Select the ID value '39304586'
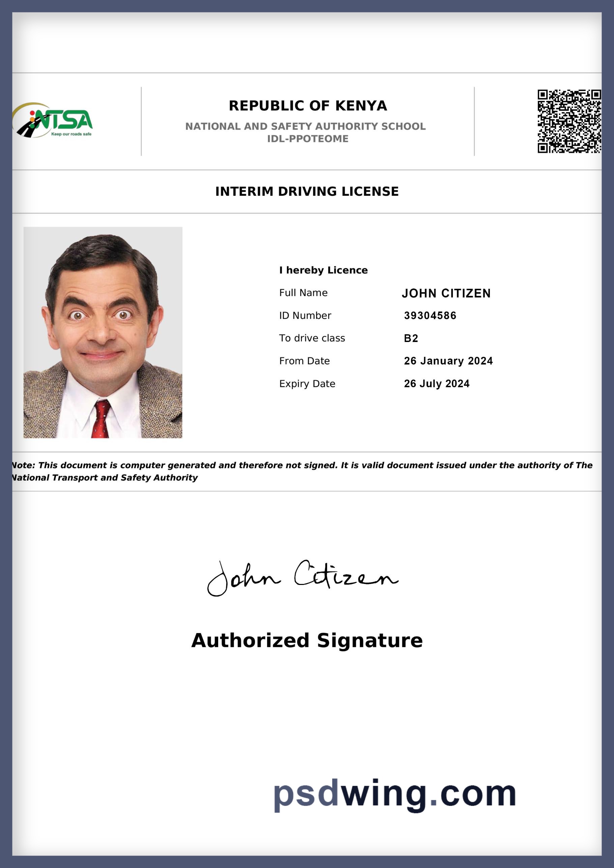 (x=430, y=315)
